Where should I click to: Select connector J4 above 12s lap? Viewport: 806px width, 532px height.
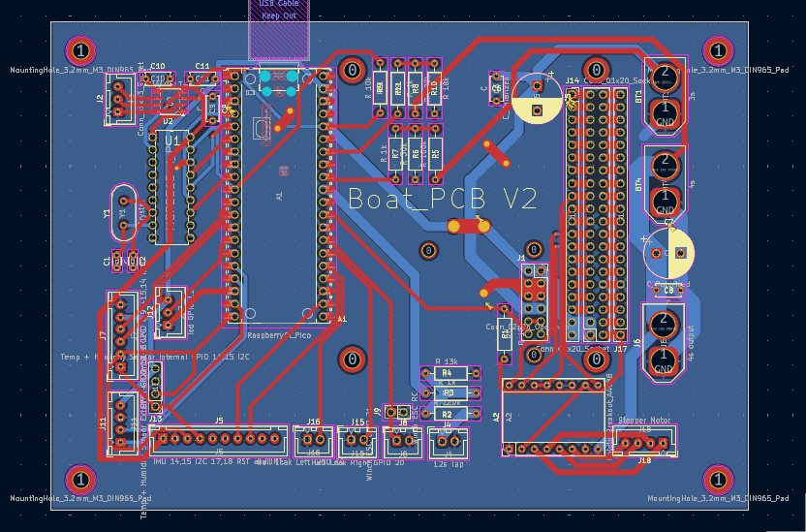click(x=449, y=443)
